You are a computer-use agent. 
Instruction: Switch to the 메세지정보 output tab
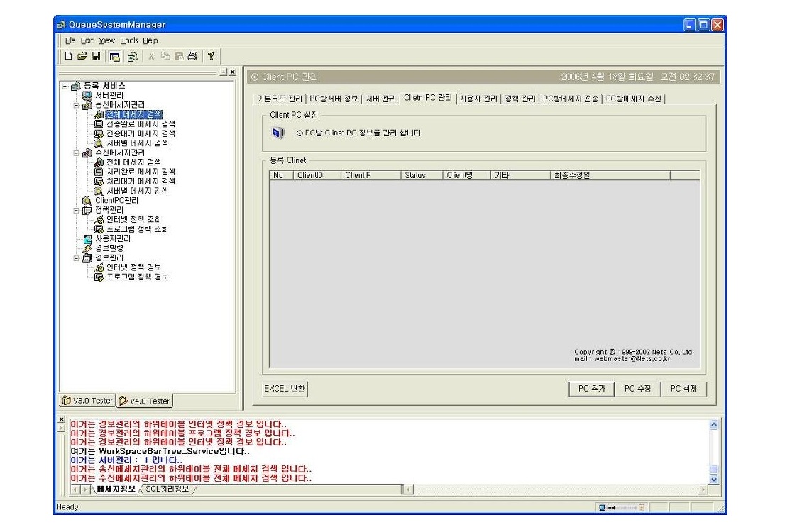[x=116, y=489]
